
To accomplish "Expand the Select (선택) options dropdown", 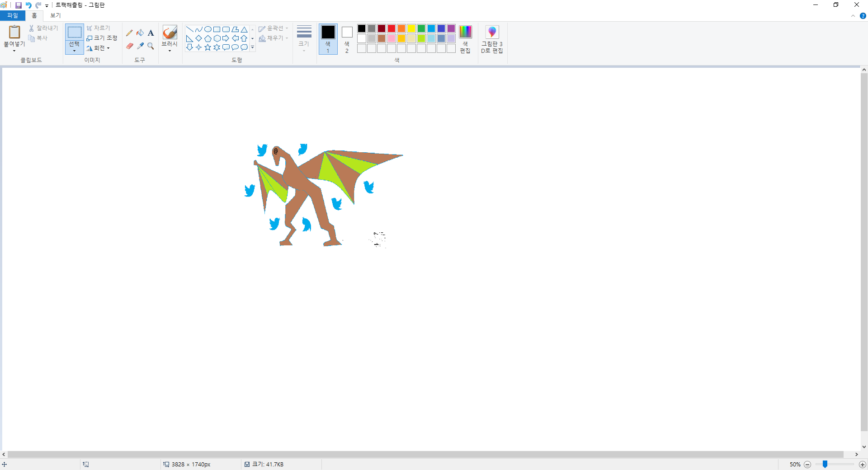I will [75, 47].
